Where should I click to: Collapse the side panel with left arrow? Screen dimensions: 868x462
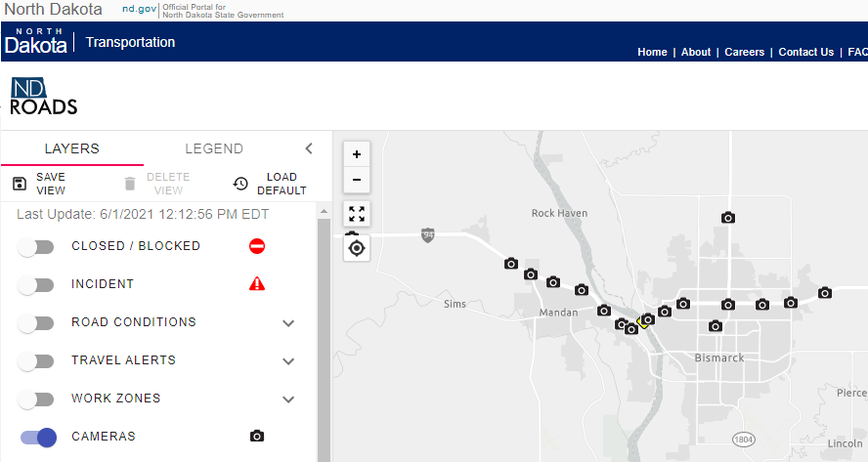click(309, 148)
